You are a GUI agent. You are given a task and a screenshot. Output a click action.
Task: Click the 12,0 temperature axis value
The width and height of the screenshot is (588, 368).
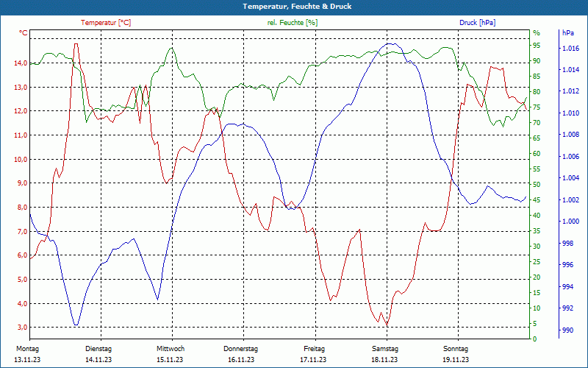coord(21,111)
